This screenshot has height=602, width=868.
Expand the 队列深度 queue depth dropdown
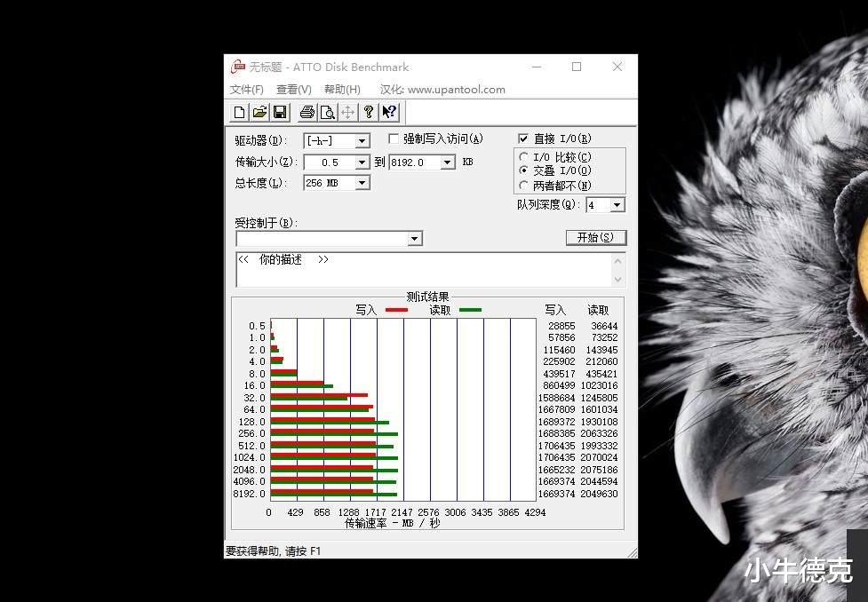(x=615, y=204)
